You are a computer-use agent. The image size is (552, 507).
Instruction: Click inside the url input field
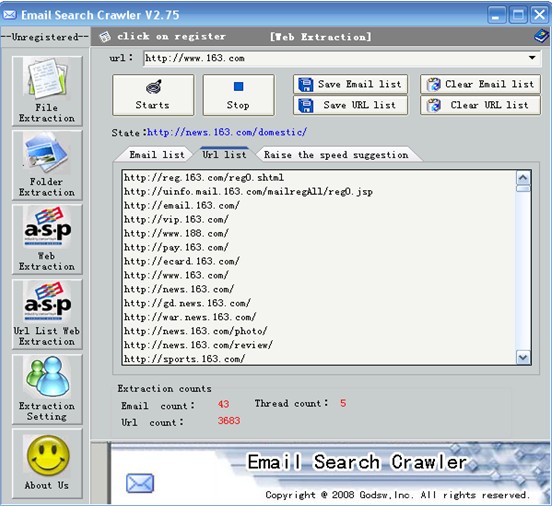[x=334, y=58]
